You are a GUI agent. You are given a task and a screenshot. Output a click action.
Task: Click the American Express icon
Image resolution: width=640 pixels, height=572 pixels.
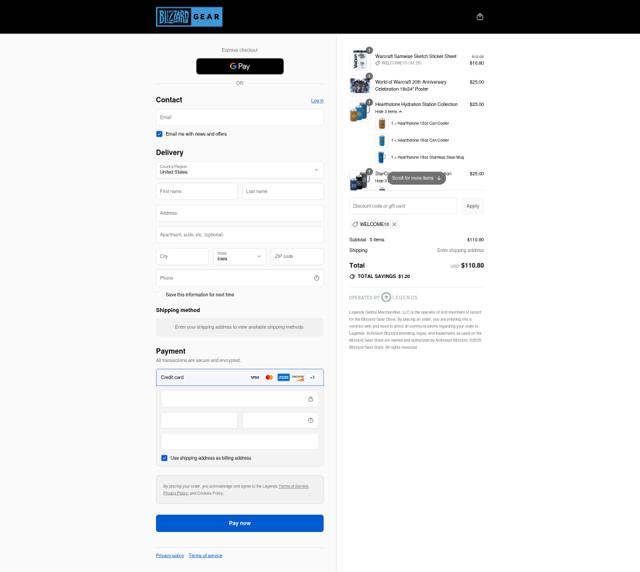point(283,377)
